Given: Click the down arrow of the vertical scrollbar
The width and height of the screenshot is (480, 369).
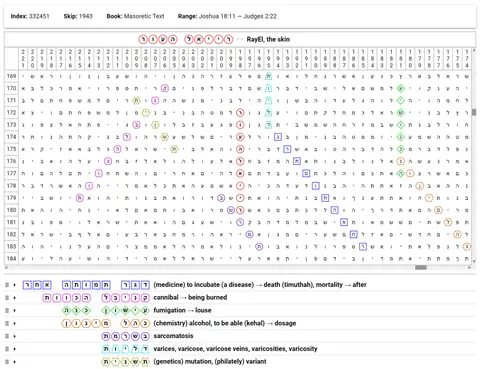Looking at the screenshot, I should click(x=474, y=262).
